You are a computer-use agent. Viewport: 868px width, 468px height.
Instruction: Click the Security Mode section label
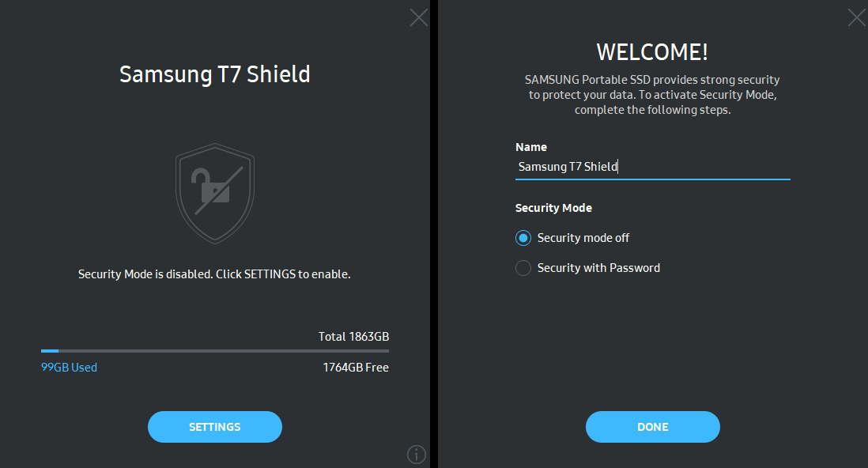553,208
